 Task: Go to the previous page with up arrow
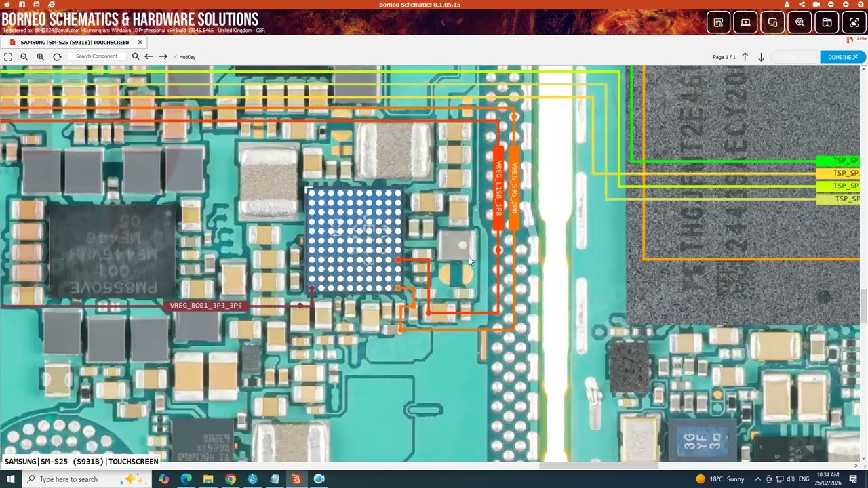(x=745, y=57)
